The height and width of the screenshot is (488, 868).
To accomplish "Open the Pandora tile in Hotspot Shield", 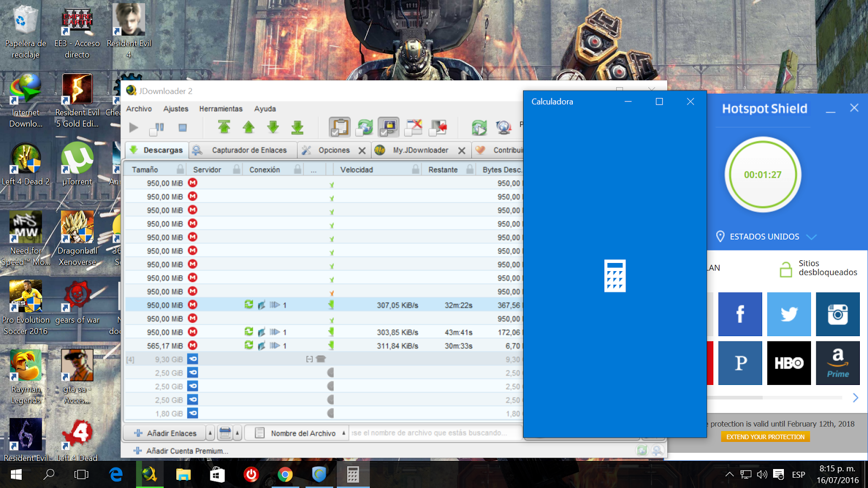I will coord(740,363).
